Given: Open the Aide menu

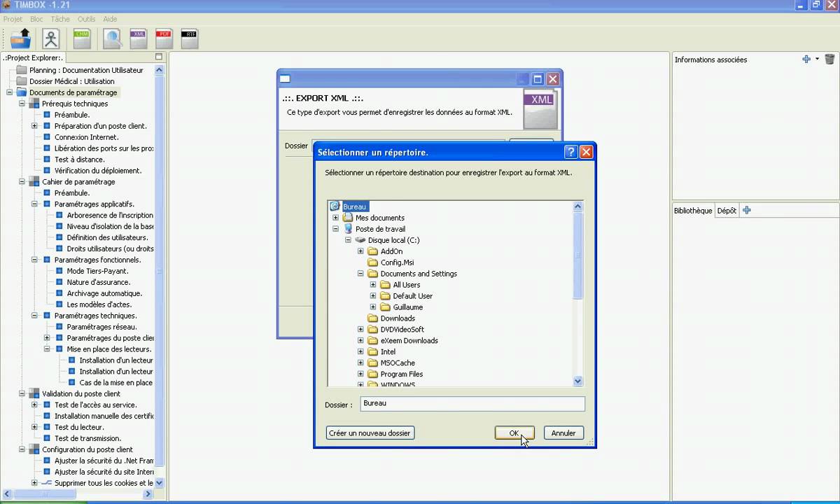Looking at the screenshot, I should tap(110, 19).
